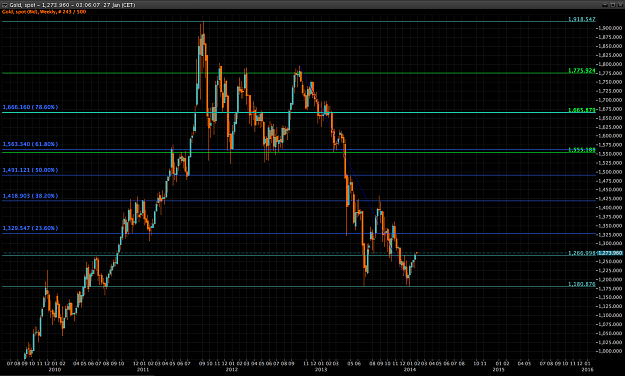Screen dimensions: 625x376
Task: Maximize the Gold spot chart window
Action: [612, 5]
